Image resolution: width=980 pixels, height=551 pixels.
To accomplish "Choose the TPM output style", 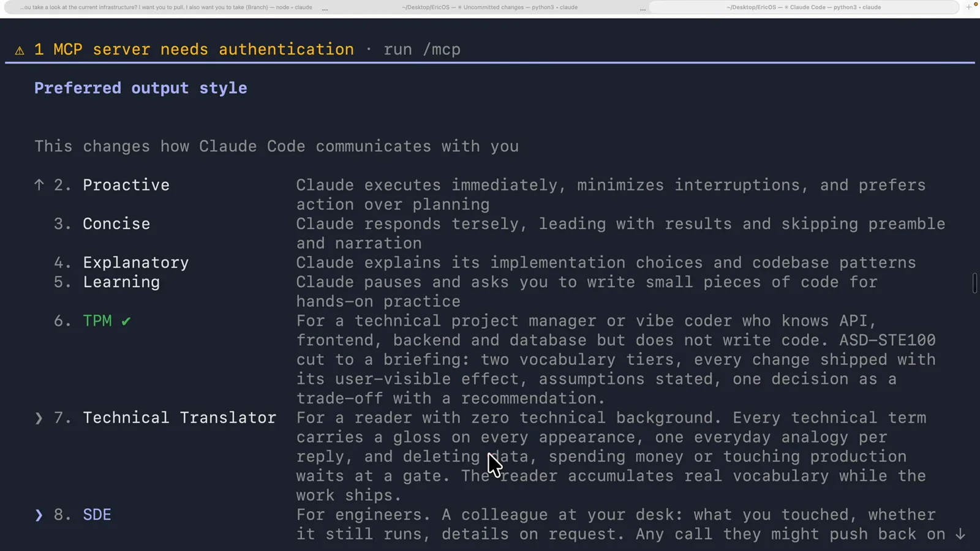I will point(97,321).
